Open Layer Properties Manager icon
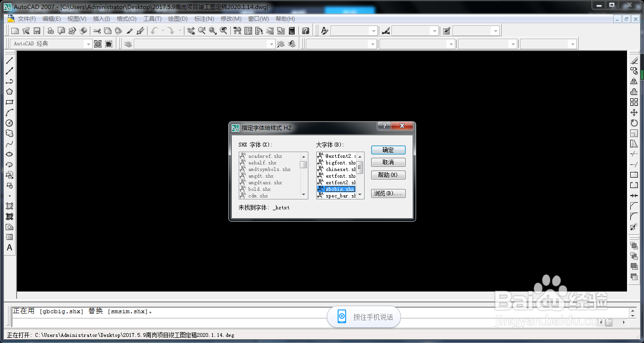644x343 pixels. click(128, 44)
